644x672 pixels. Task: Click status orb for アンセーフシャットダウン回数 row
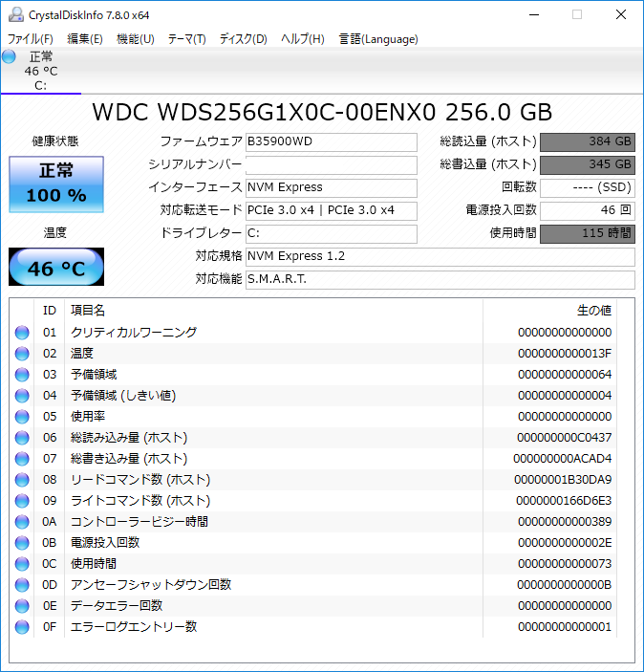point(22,585)
